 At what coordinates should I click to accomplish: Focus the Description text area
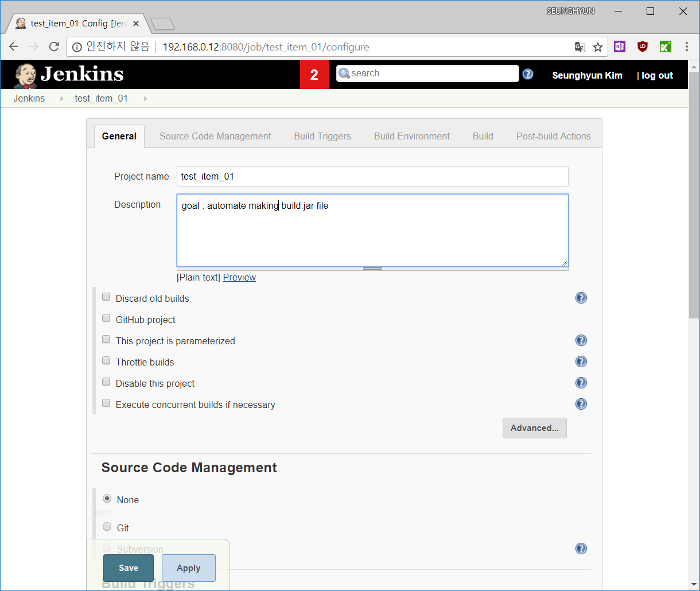point(372,230)
